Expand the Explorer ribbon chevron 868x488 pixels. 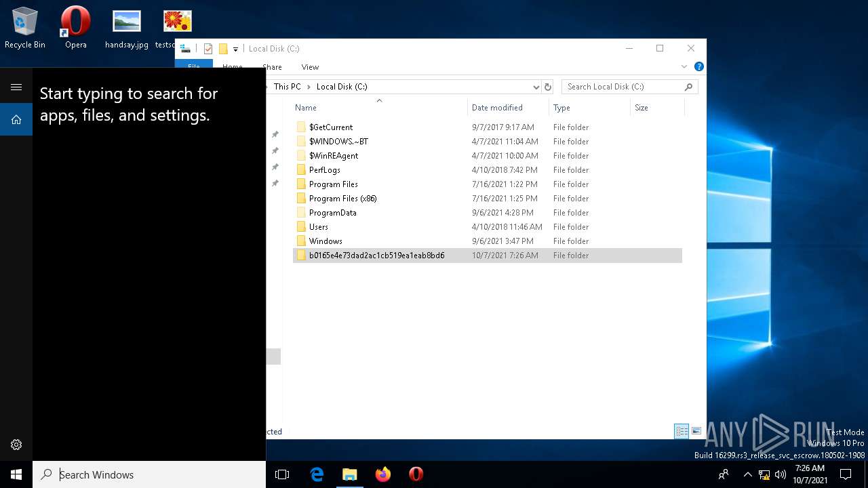tap(684, 66)
